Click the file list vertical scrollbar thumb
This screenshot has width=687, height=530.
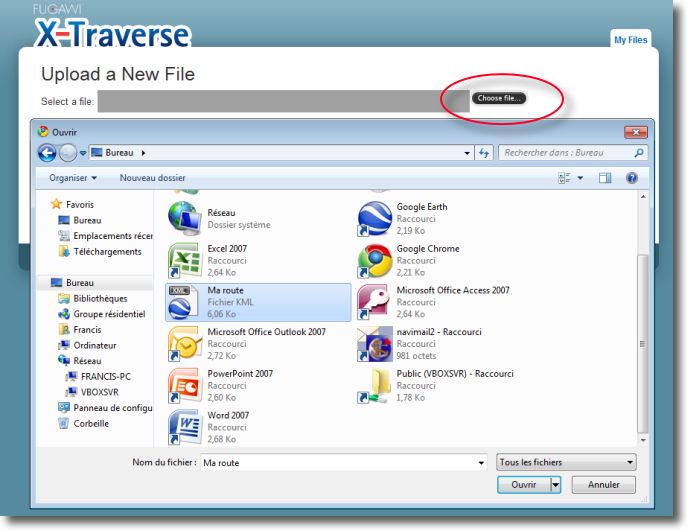click(x=643, y=343)
